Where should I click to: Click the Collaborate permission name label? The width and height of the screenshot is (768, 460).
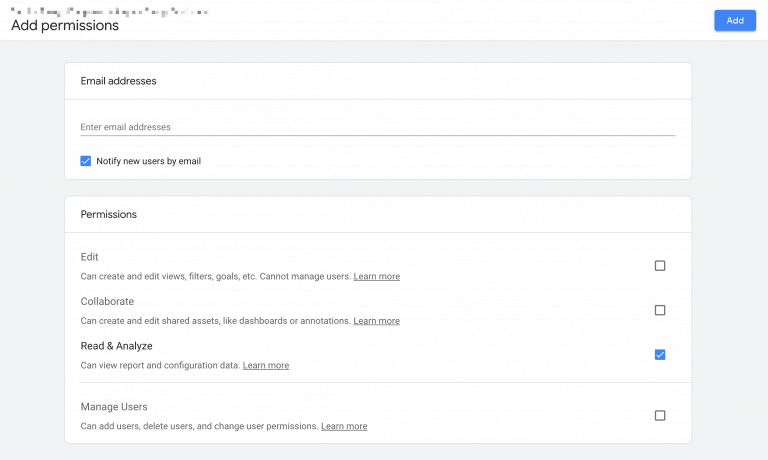click(107, 301)
